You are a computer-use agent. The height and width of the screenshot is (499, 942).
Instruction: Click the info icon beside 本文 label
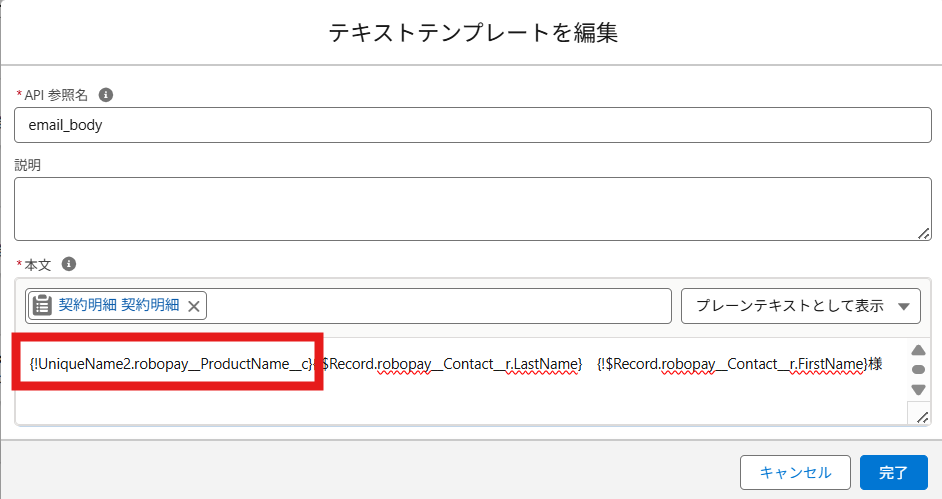69,264
